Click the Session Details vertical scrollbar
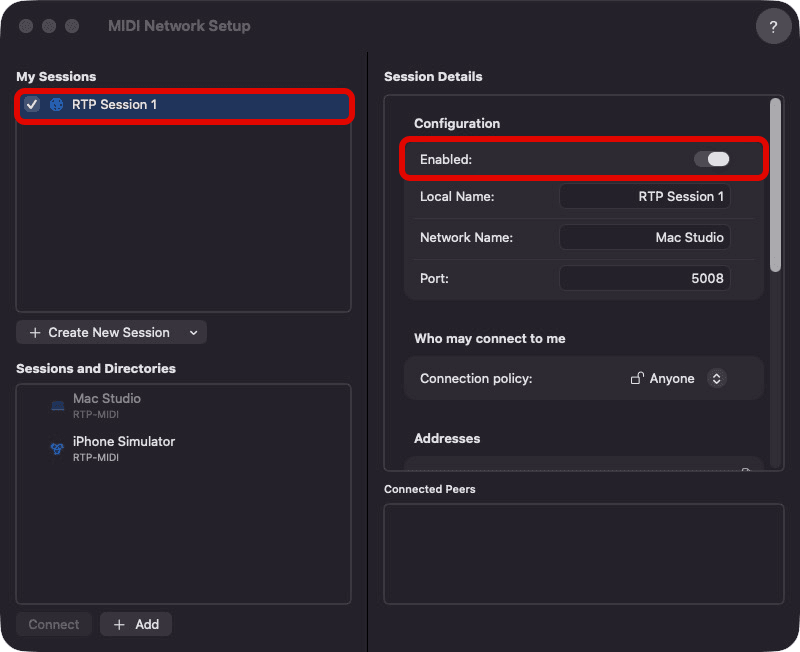Screen dimensions: 800x652 point(776,185)
